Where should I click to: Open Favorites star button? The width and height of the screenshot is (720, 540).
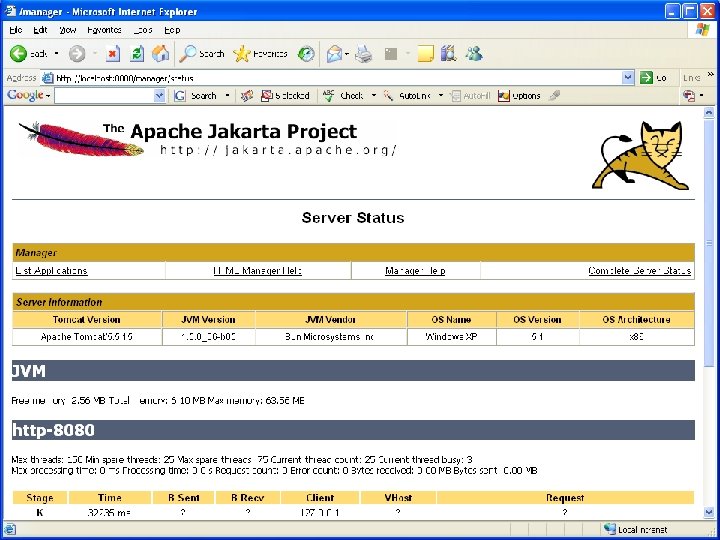click(x=260, y=54)
